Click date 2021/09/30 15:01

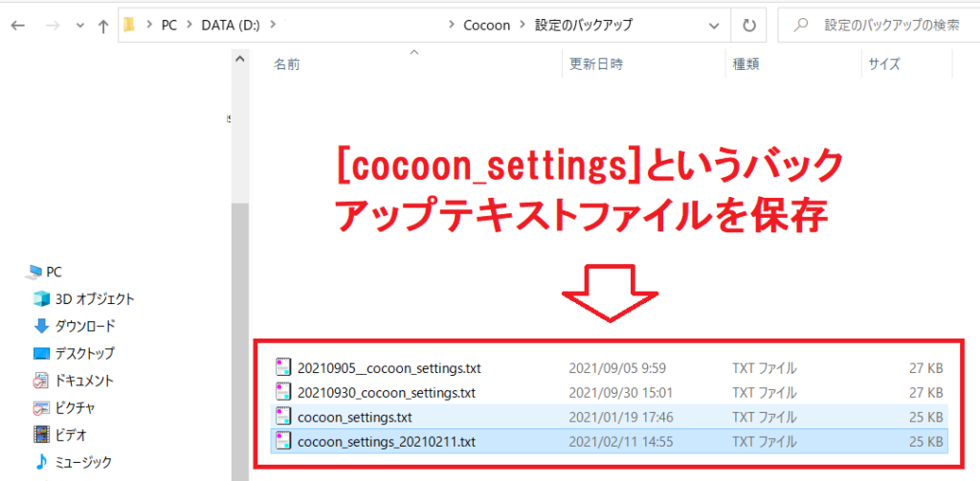[621, 393]
